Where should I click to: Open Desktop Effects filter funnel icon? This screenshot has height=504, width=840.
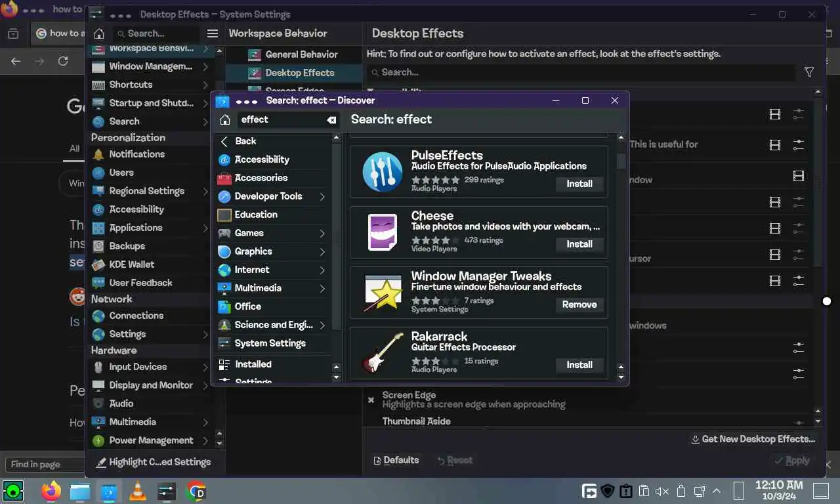coord(809,72)
